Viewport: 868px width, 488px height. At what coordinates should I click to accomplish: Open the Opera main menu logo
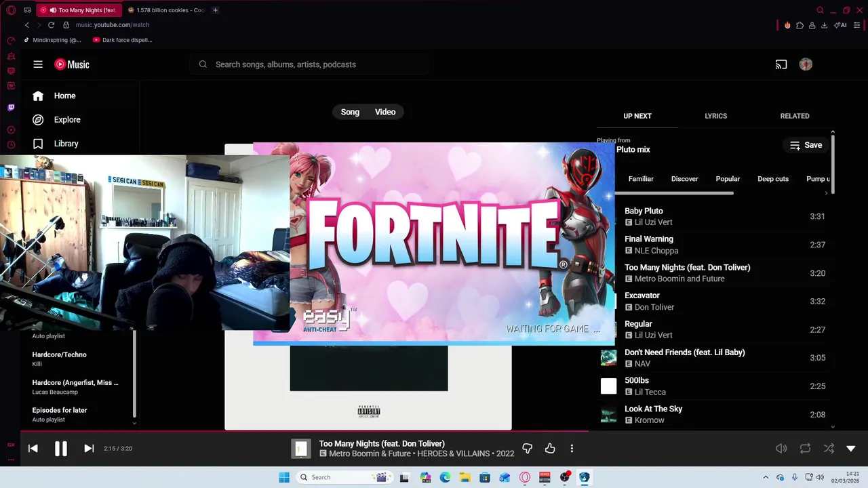pos(11,10)
